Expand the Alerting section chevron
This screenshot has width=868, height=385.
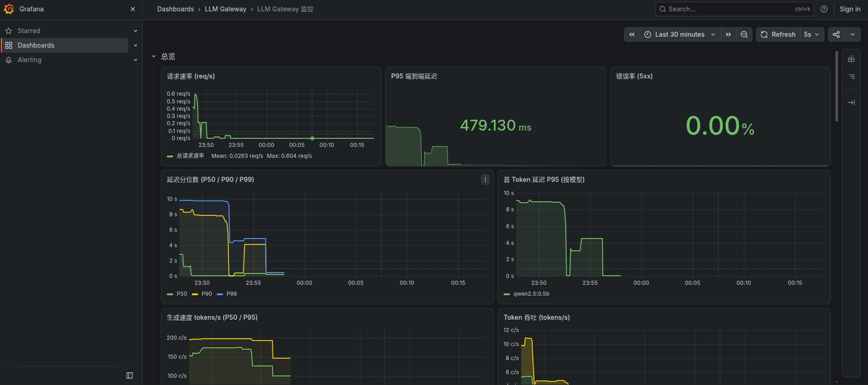[136, 60]
